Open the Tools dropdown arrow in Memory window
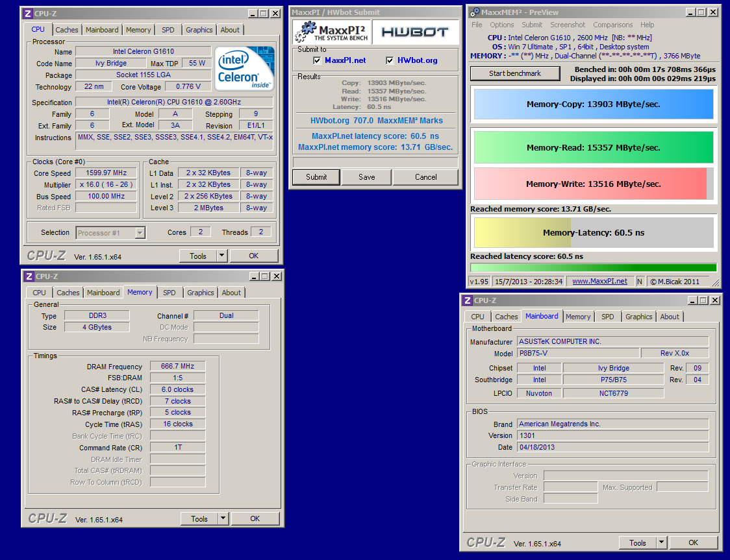 point(223,518)
